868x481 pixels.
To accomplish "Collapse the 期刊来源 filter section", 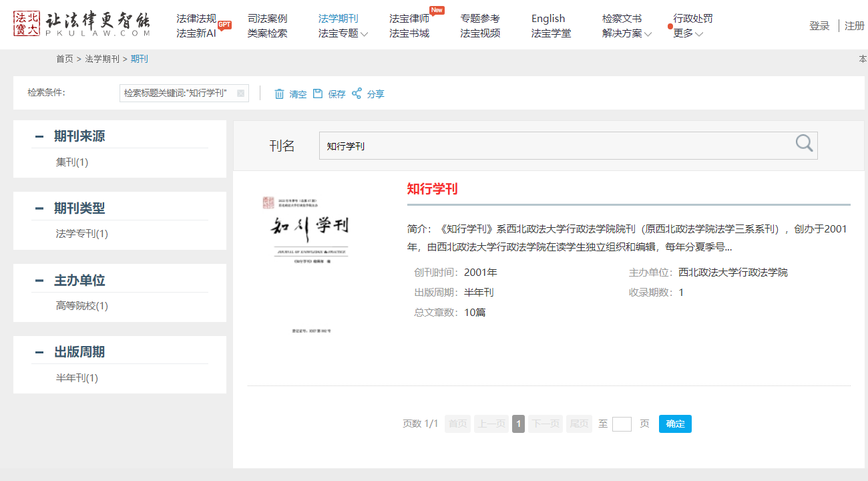I will 39,136.
